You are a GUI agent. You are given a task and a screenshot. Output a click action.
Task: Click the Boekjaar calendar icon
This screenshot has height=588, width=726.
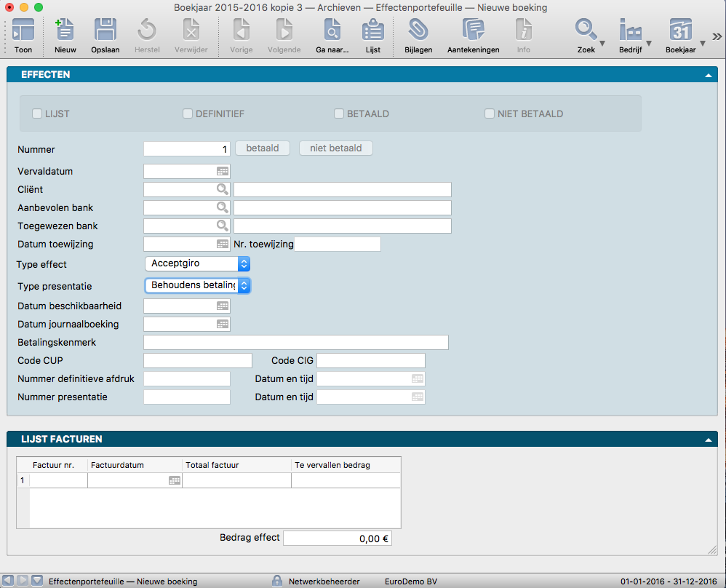coord(680,31)
